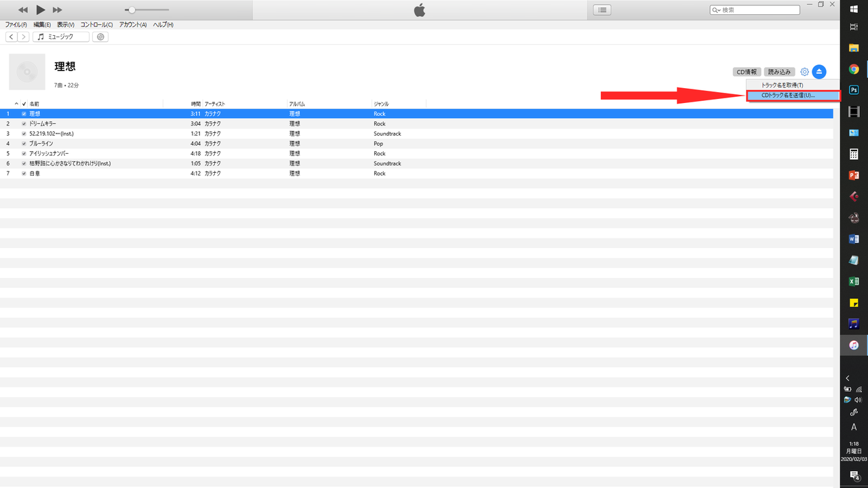Open the speaker volume tray icon
The height and width of the screenshot is (488, 868).
coord(859,400)
